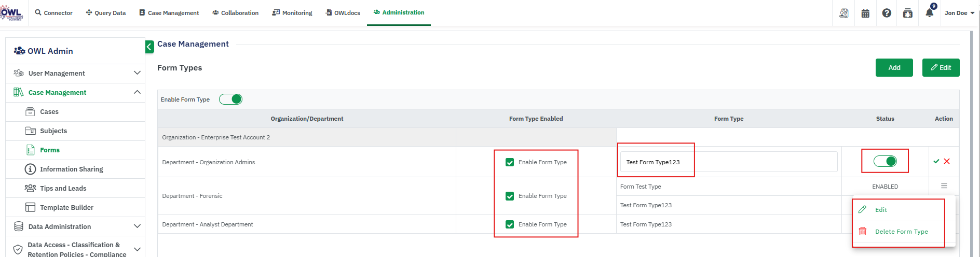Click the Information Sharing info icon
The image size is (980, 257).
pos(30,169)
